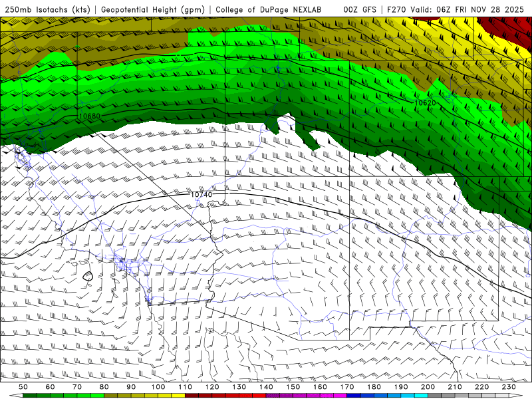Screen dimensions: 532x399
Task: Click the 170 value on the color scale
Action: pyautogui.click(x=347, y=387)
